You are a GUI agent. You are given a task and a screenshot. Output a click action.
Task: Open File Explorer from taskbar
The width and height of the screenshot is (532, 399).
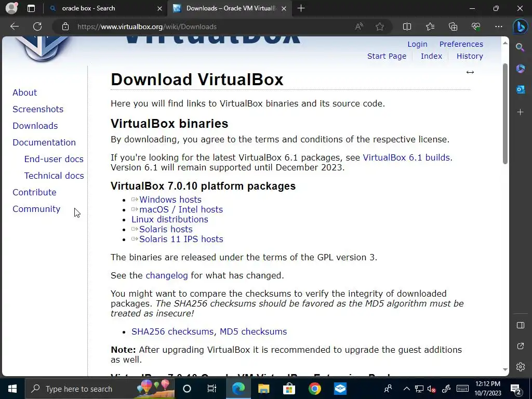pyautogui.click(x=263, y=389)
